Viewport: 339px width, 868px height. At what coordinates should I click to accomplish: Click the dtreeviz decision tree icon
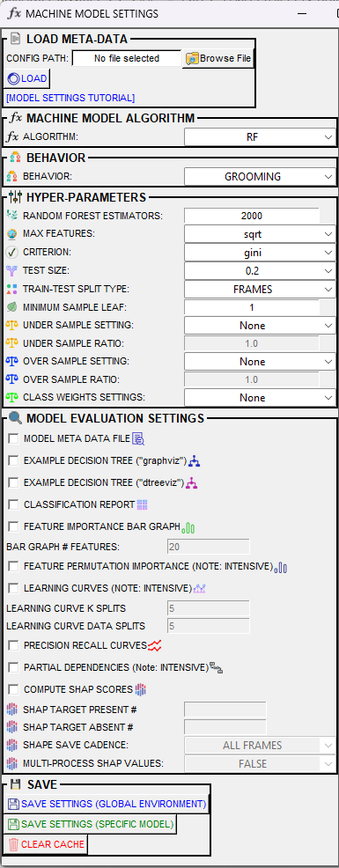(x=192, y=482)
